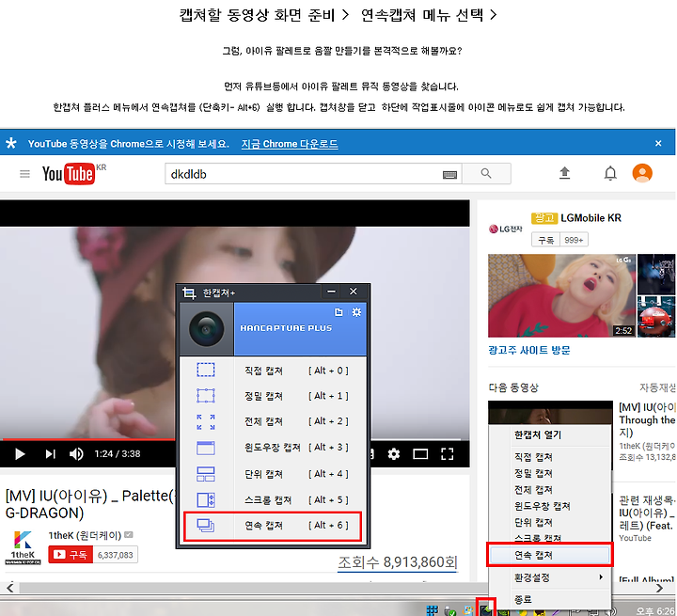This screenshot has width=677, height=616.
Task: Open the YouTube notifications bell
Action: point(609,173)
